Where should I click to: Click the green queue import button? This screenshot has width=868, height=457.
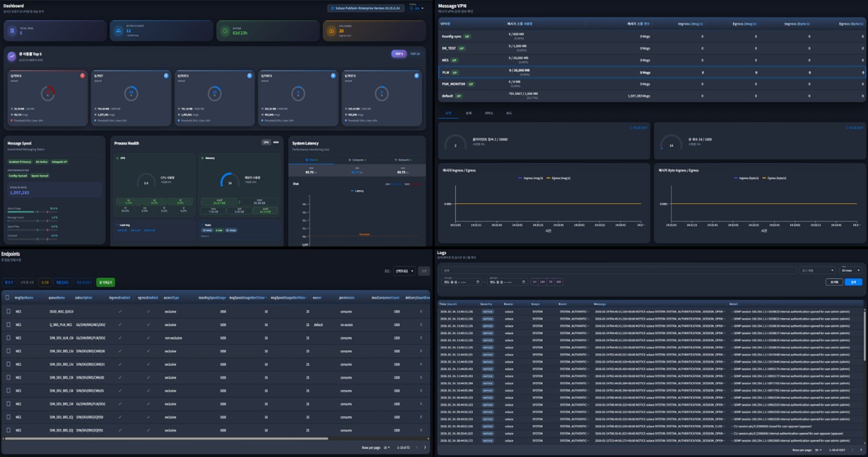pyautogui.click(x=106, y=283)
